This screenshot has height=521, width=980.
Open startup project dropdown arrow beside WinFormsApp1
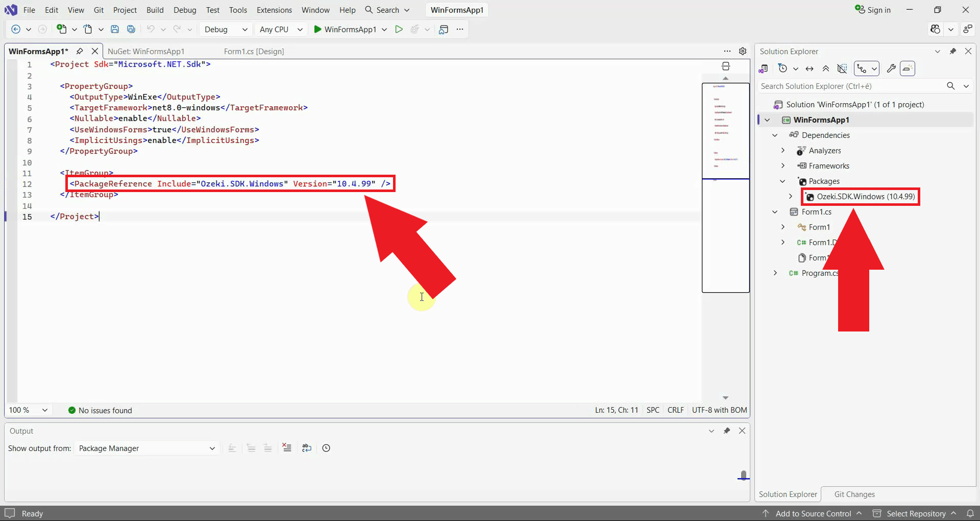tap(384, 29)
